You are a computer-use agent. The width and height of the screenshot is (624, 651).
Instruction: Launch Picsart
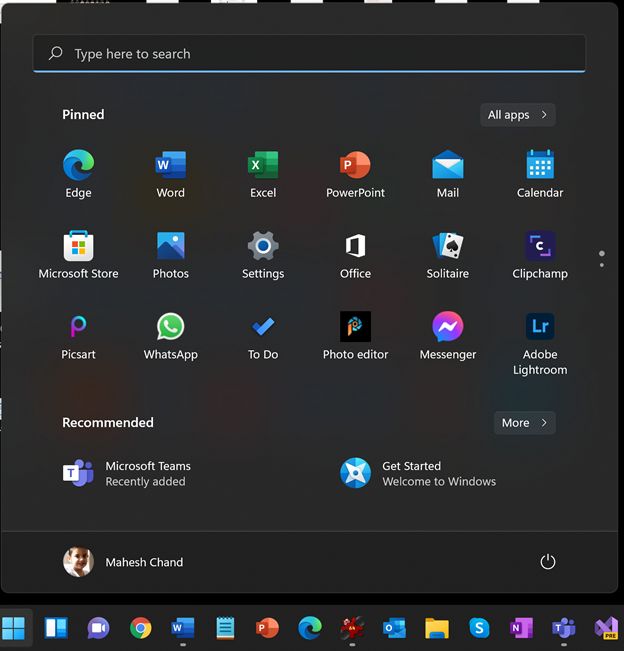click(x=78, y=336)
